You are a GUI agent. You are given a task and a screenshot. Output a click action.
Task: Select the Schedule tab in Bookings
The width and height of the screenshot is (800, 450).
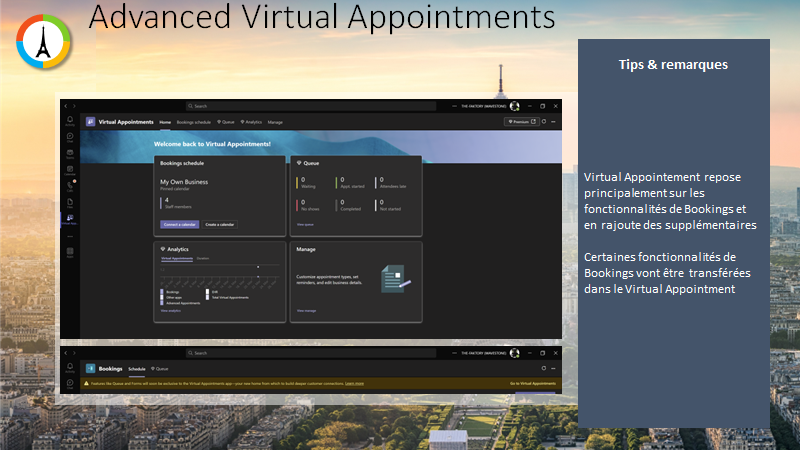click(x=137, y=369)
